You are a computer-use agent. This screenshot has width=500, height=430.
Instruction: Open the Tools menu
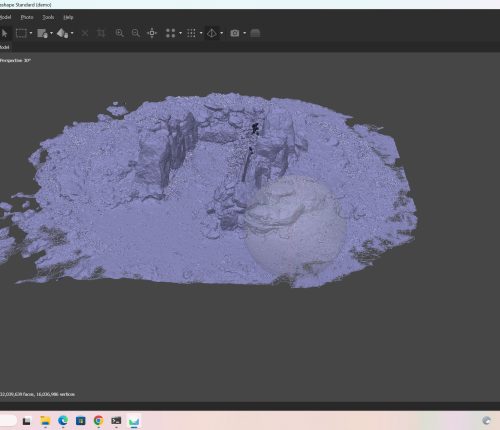(x=48, y=17)
